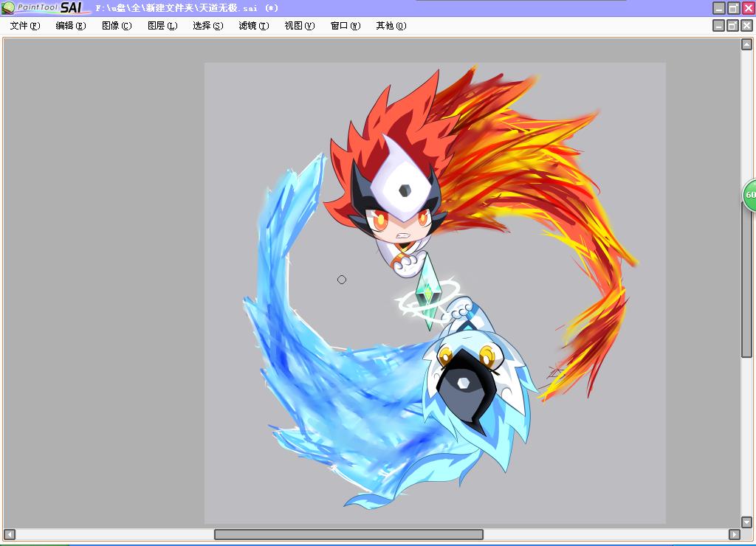
Task: Click the horizontal scrollbar thumb
Action: (x=348, y=534)
